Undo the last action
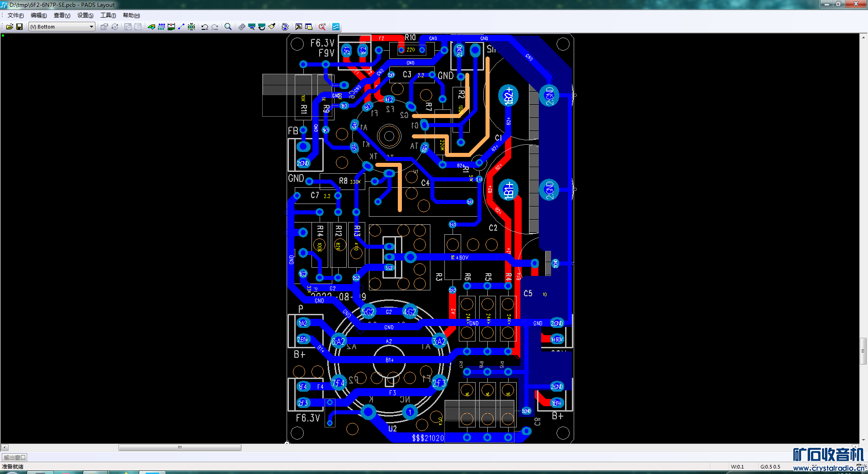 pos(205,27)
